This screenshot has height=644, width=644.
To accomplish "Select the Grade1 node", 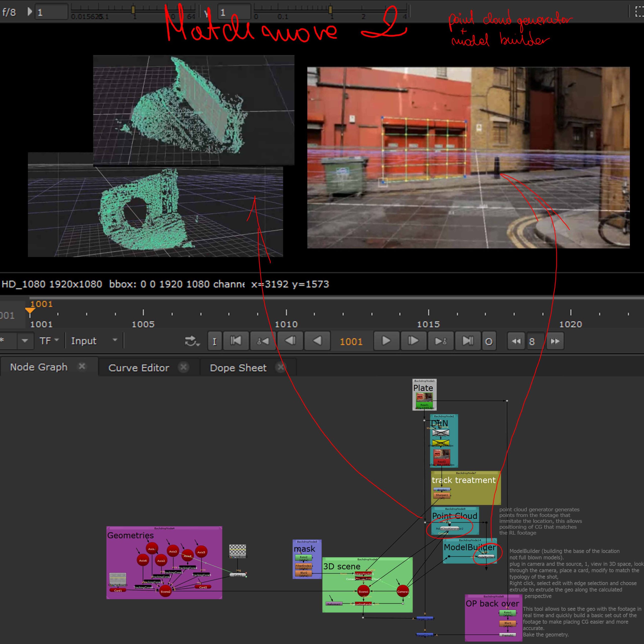I will point(442,490).
